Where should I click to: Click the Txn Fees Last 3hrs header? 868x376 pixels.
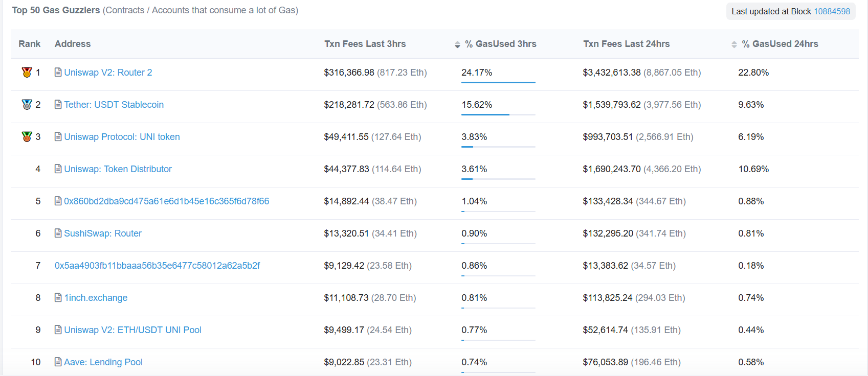pos(365,44)
